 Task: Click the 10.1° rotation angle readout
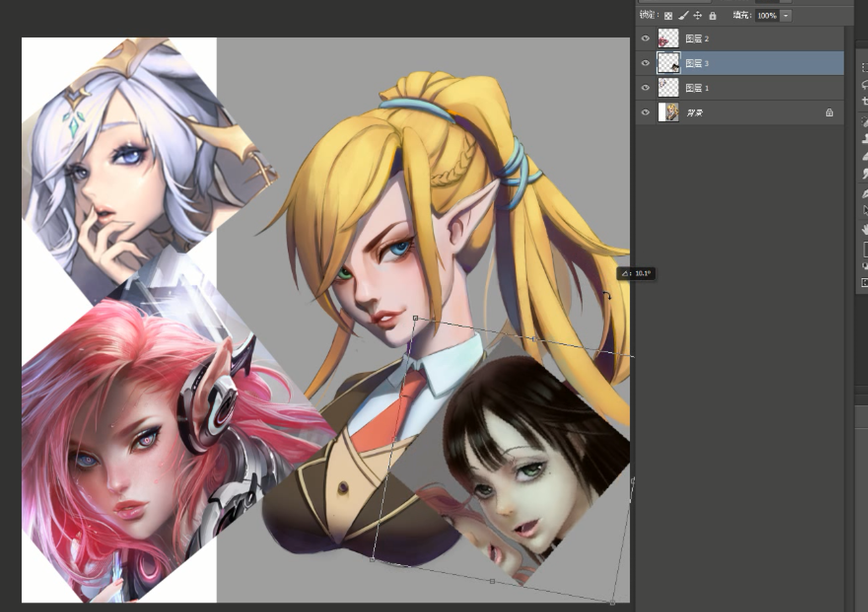[x=636, y=273]
